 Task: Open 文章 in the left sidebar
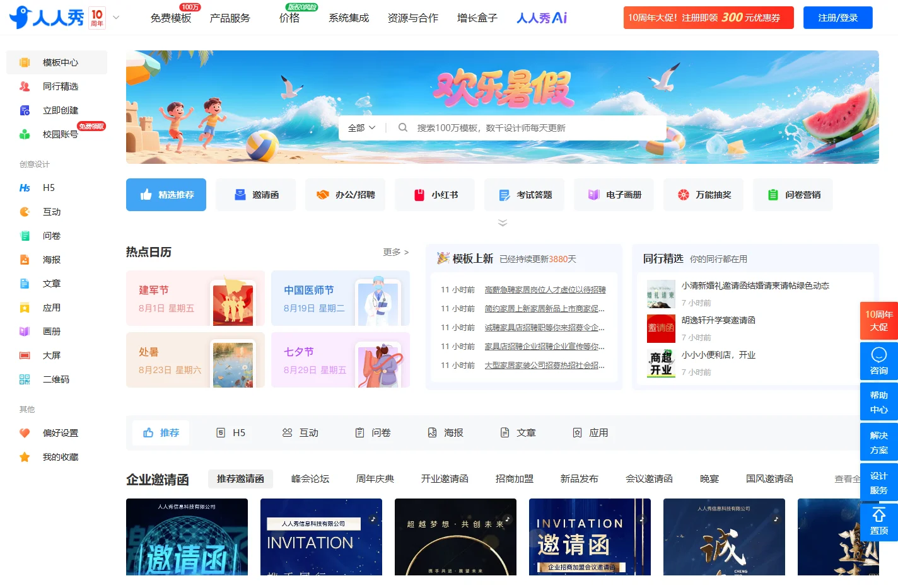57,284
